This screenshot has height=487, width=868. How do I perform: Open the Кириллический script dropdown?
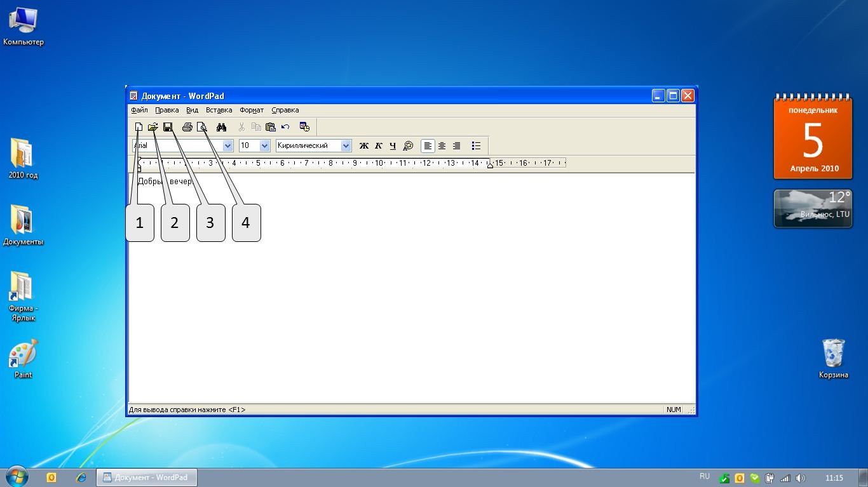click(346, 146)
